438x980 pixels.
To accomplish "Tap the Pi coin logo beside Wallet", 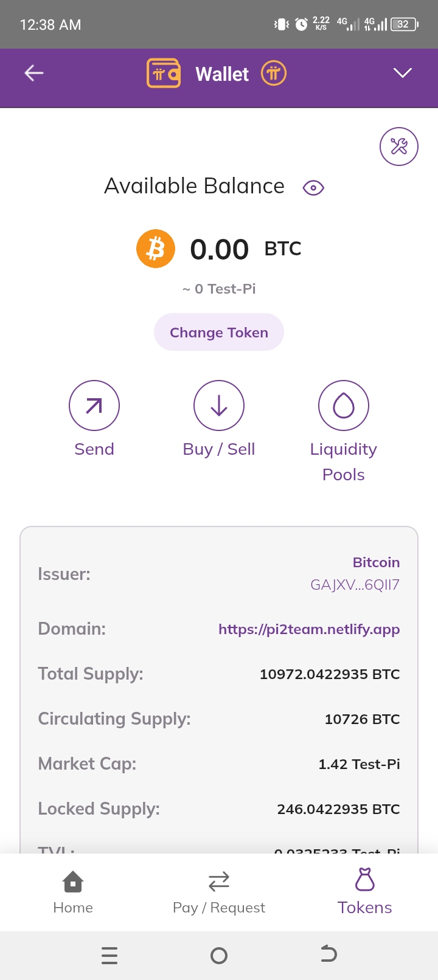I will (274, 74).
